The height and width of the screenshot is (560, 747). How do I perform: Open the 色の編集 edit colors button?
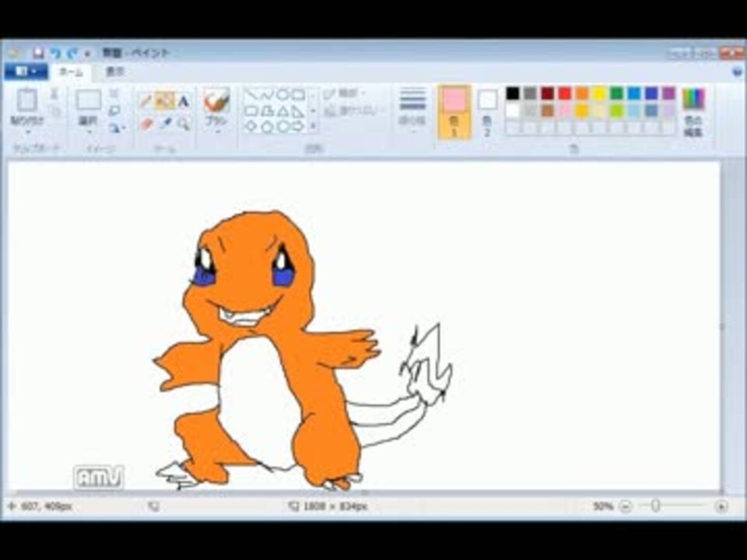693,112
